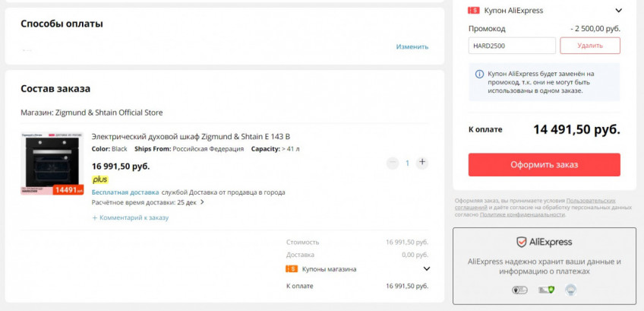The height and width of the screenshot is (311, 644).
Task: Click Удалить to remove the promo code
Action: click(x=589, y=46)
